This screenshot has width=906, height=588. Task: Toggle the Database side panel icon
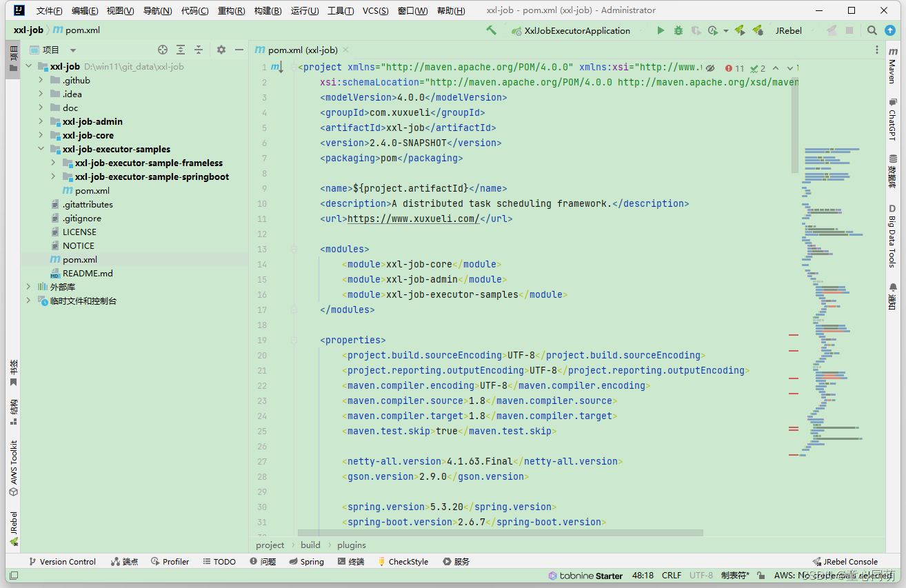pyautogui.click(x=892, y=172)
